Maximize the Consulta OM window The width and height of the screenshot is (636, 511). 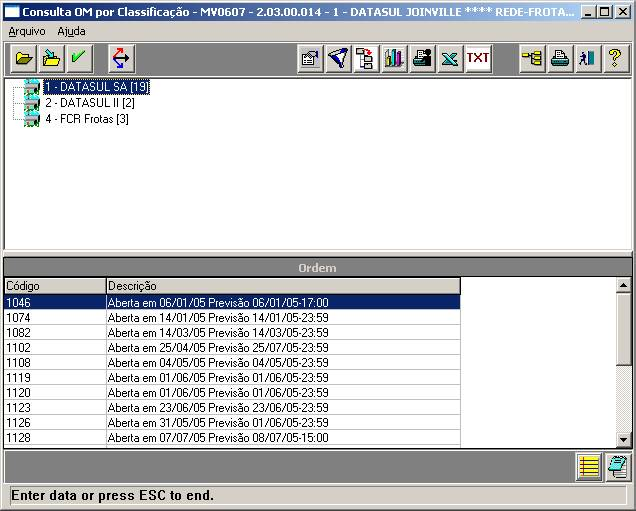pos(605,12)
